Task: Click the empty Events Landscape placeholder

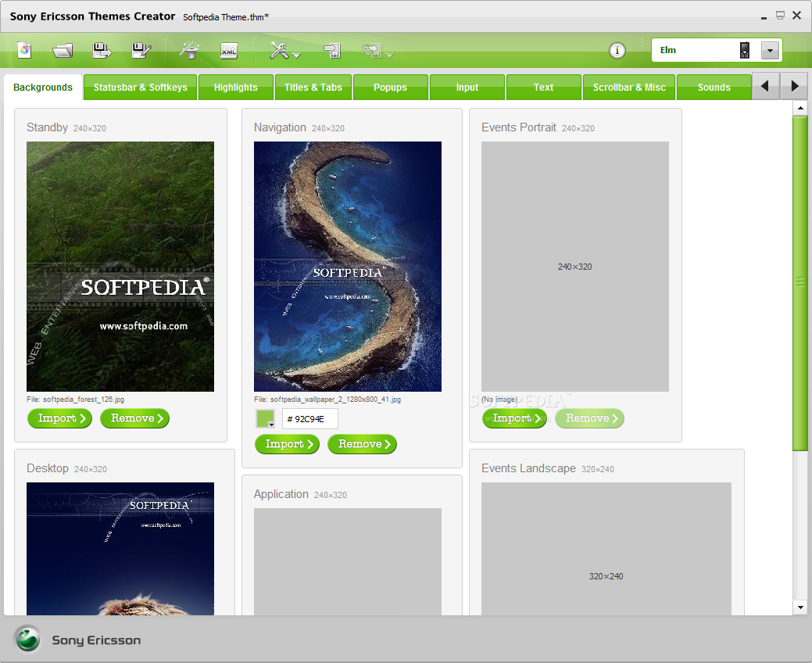Action: (606, 549)
